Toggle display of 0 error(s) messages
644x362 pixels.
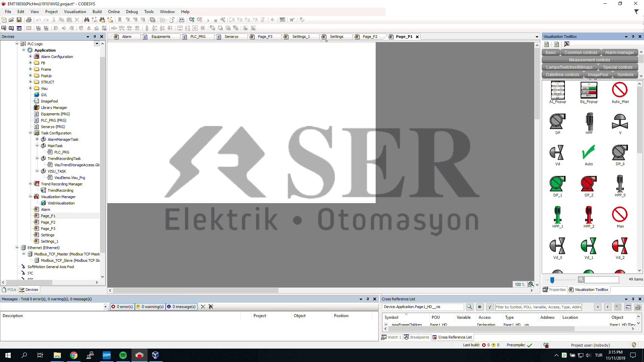pyautogui.click(x=122, y=306)
